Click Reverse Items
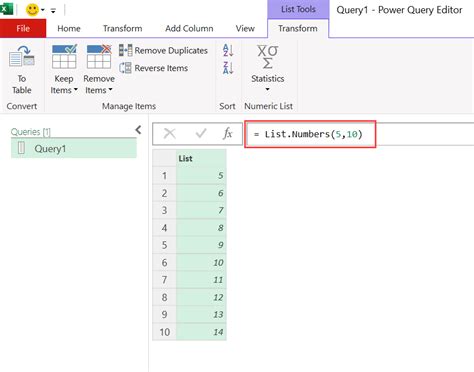474x372 pixels. coord(154,68)
